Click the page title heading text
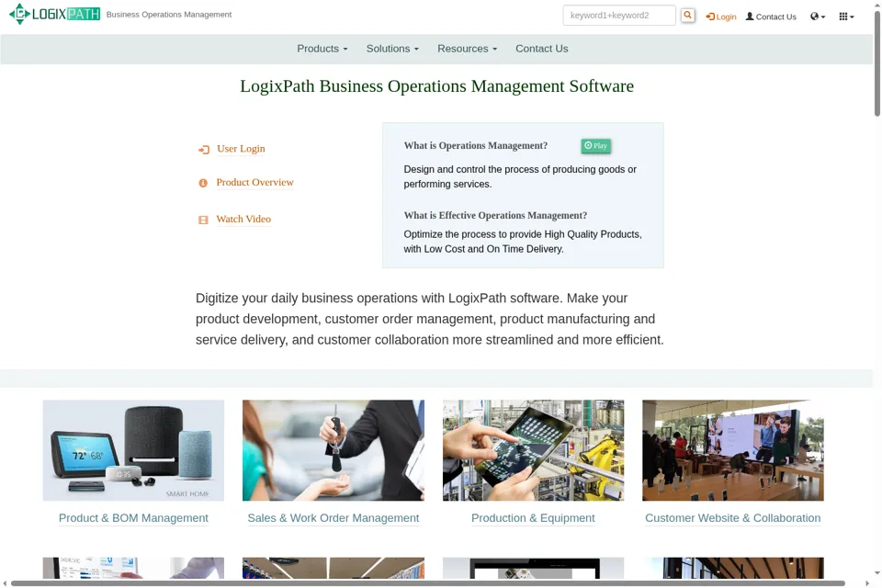 [436, 86]
